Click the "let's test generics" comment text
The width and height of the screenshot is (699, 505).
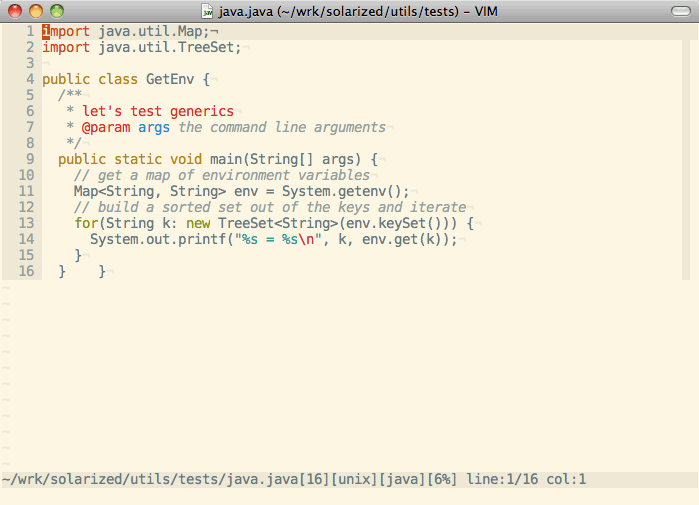coord(158,111)
